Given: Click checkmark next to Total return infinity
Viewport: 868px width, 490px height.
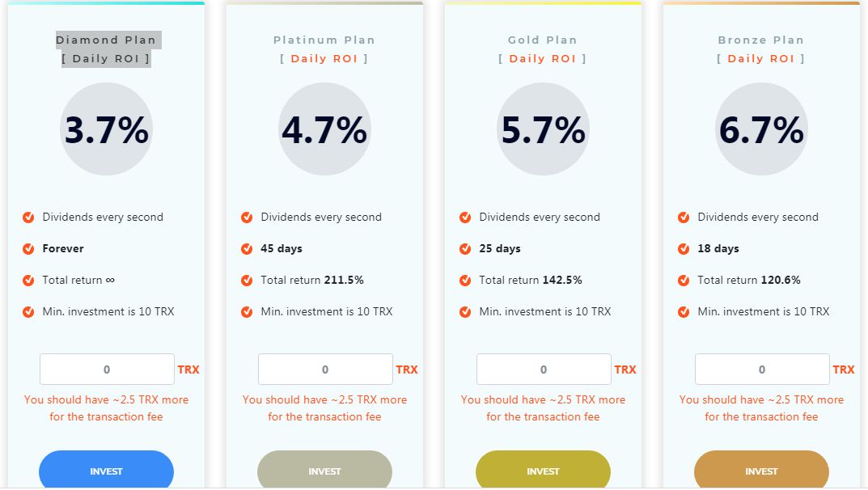Looking at the screenshot, I should click(x=28, y=281).
